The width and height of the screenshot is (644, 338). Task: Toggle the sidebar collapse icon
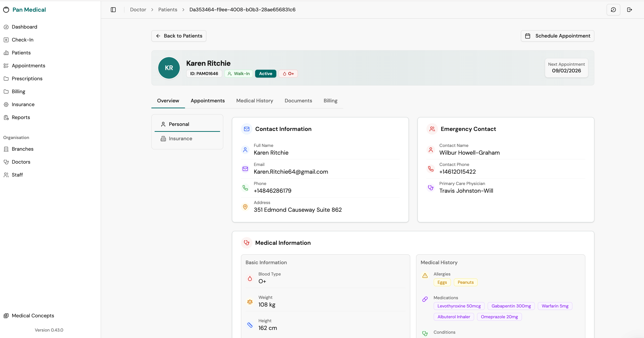click(x=113, y=10)
